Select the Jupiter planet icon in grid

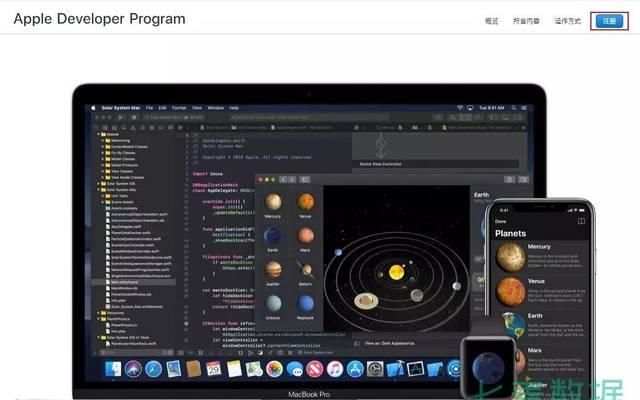point(275,270)
